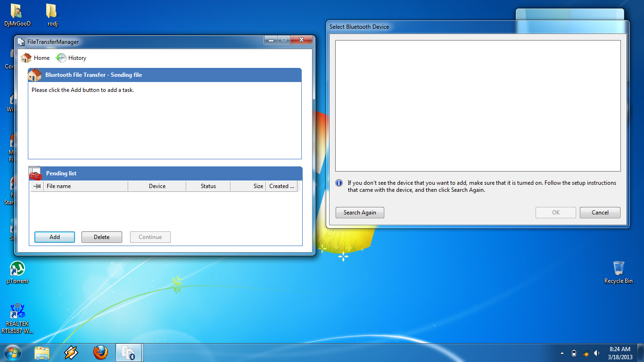Click the 'Select Bluetooth Device' title text
Image resolution: width=644 pixels, height=362 pixels.
click(359, 27)
